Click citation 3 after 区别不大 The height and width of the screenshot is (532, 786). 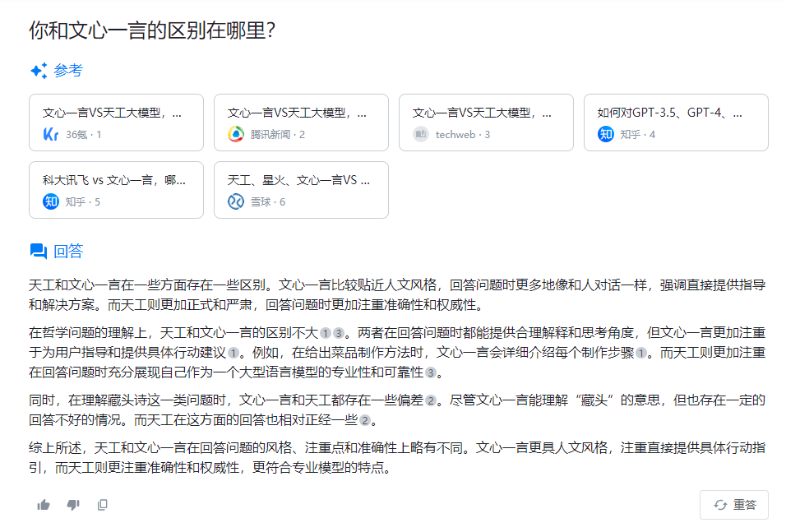339,333
